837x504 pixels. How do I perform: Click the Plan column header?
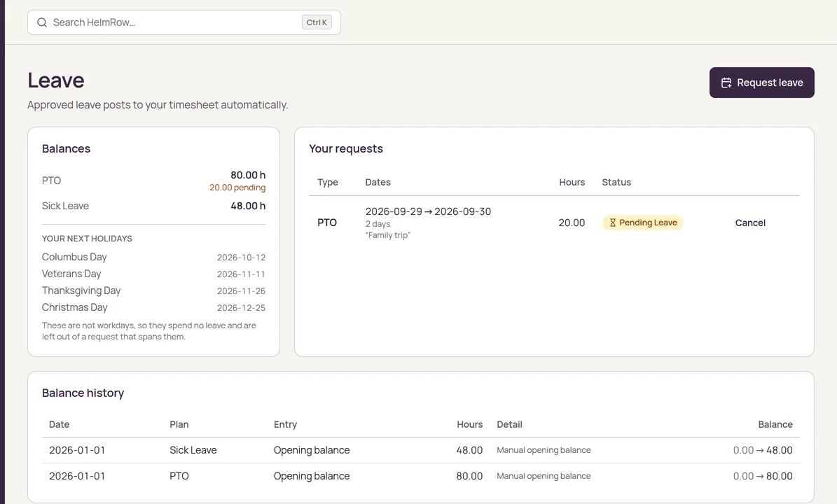(179, 424)
